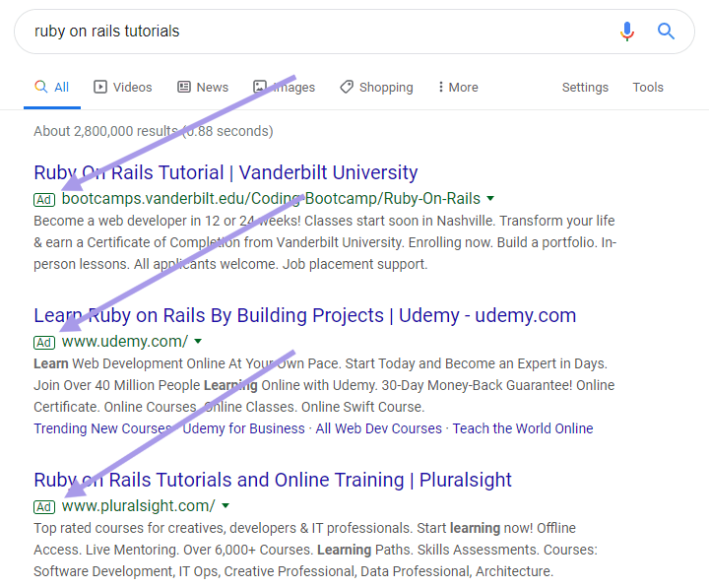Select the All tab
709x588 pixels.
click(52, 88)
